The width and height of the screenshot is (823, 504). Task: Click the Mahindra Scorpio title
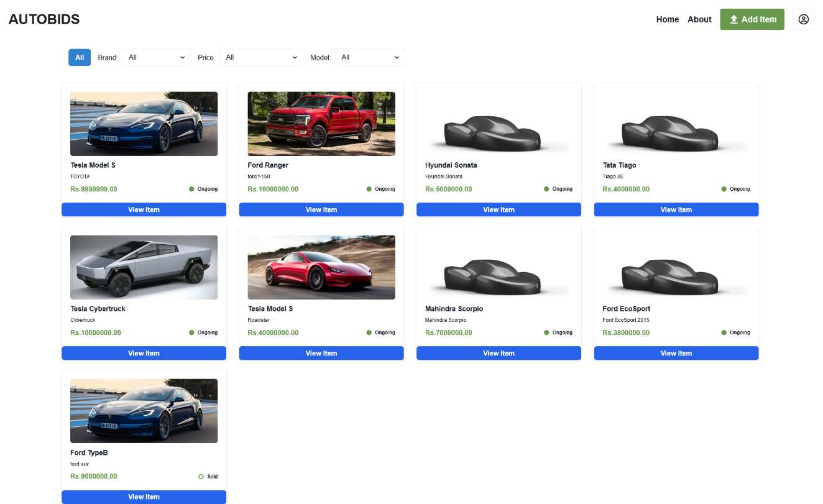click(x=454, y=309)
